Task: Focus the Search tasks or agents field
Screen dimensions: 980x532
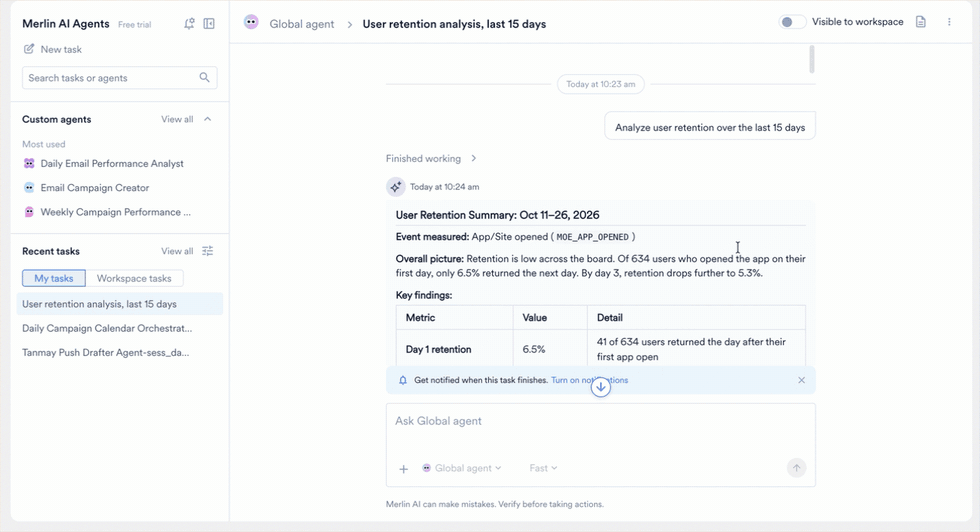Action: pyautogui.click(x=119, y=78)
